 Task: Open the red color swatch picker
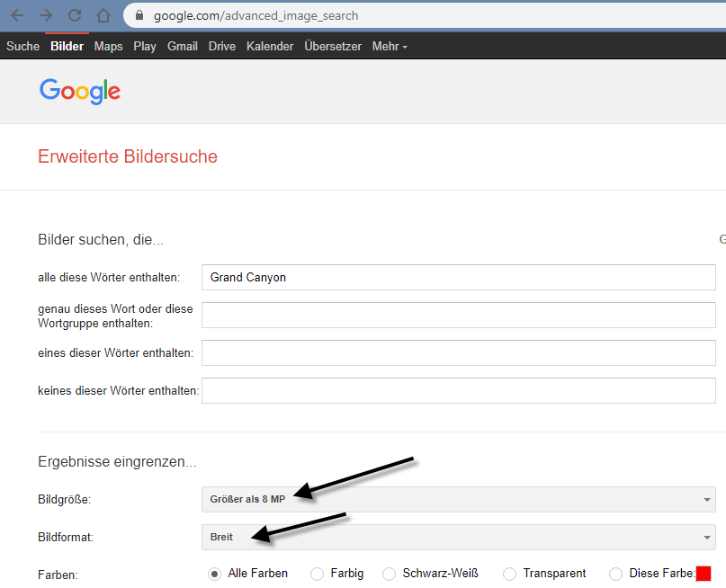(704, 574)
